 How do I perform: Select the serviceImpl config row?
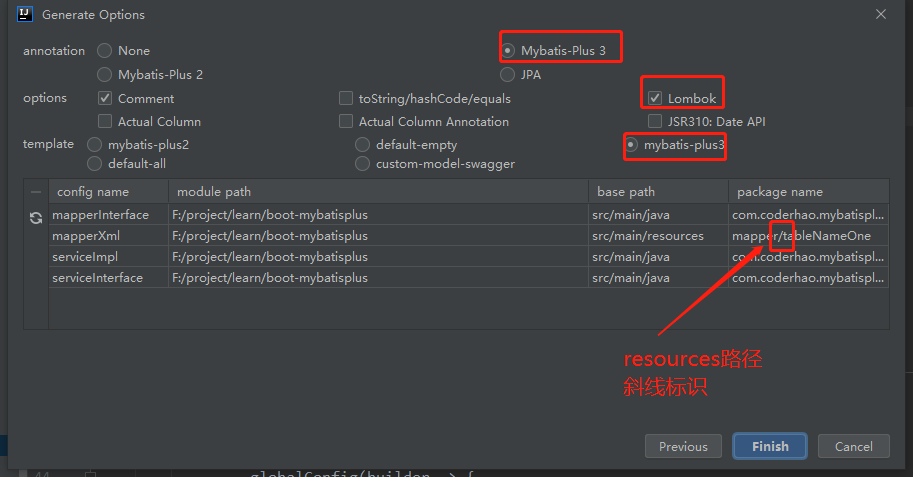pyautogui.click(x=469, y=257)
